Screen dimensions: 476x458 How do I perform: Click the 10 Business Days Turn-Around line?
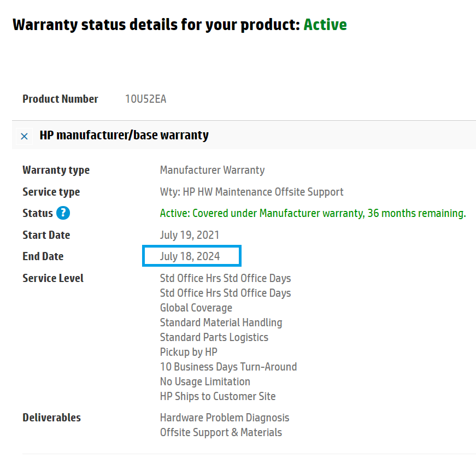tap(228, 367)
